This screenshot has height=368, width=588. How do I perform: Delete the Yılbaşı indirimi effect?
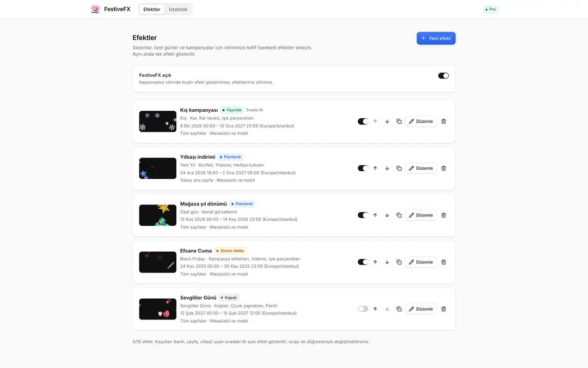click(444, 168)
